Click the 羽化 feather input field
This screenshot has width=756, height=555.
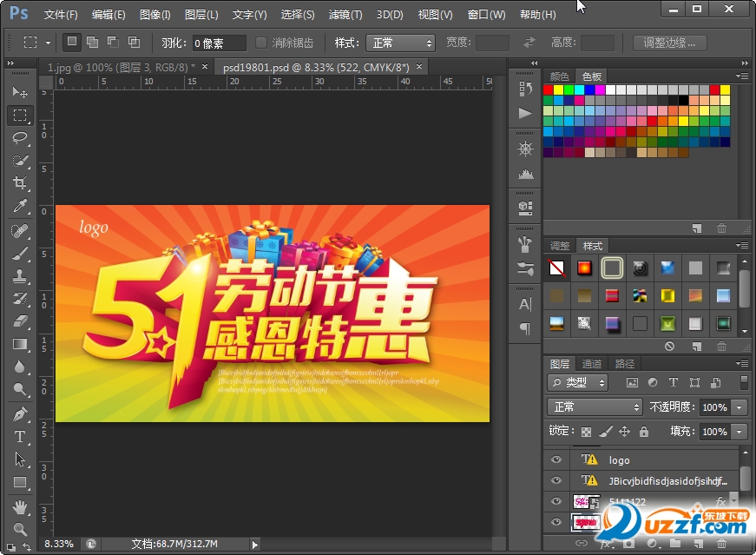tap(219, 43)
